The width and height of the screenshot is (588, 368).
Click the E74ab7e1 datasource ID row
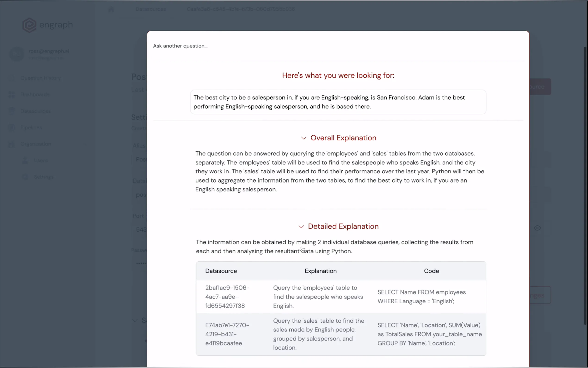227,334
